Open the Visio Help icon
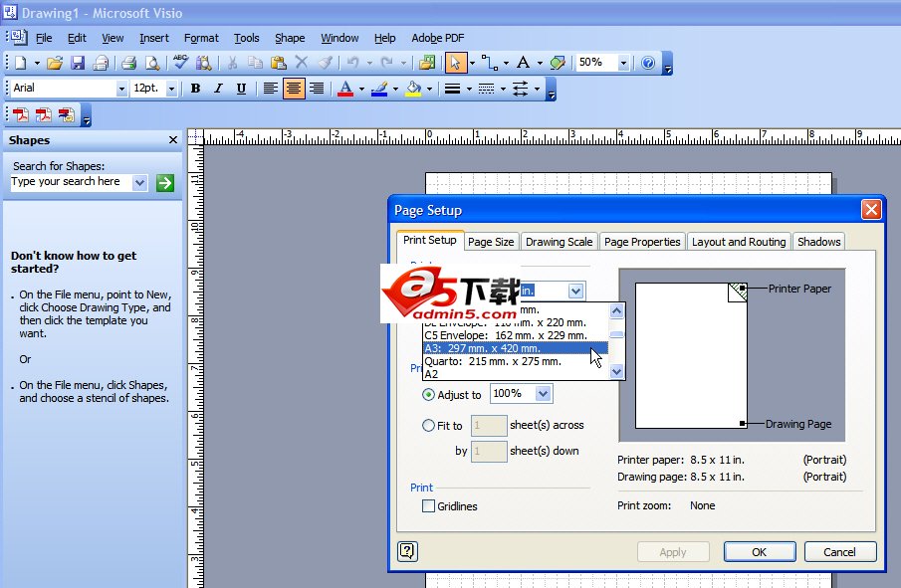 click(x=648, y=63)
